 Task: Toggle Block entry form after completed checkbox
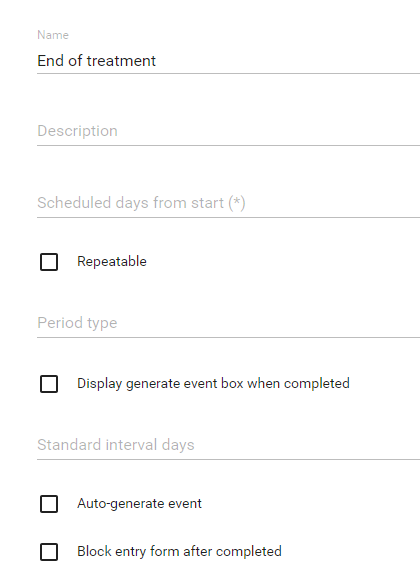(x=49, y=552)
